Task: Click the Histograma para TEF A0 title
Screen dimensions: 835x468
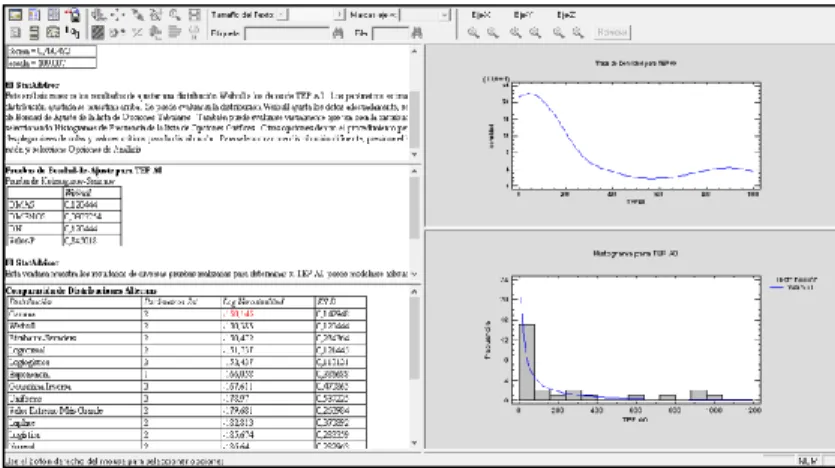Action: tap(635, 253)
